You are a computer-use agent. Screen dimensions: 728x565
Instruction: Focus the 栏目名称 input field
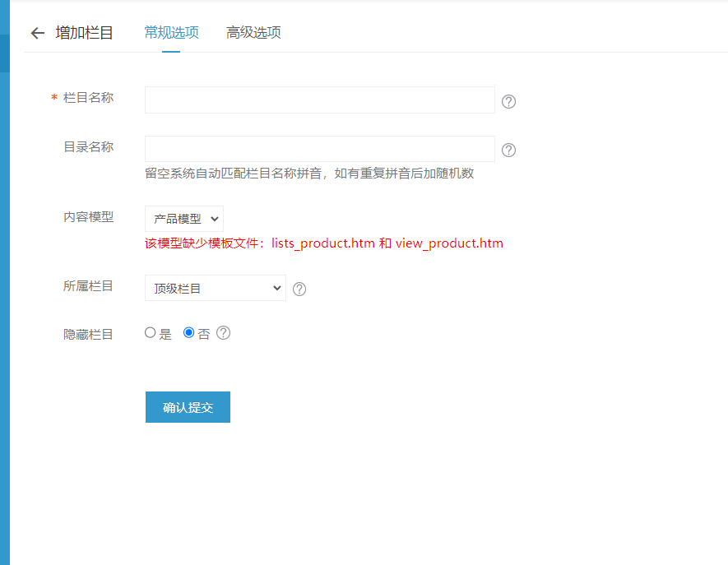(x=320, y=100)
